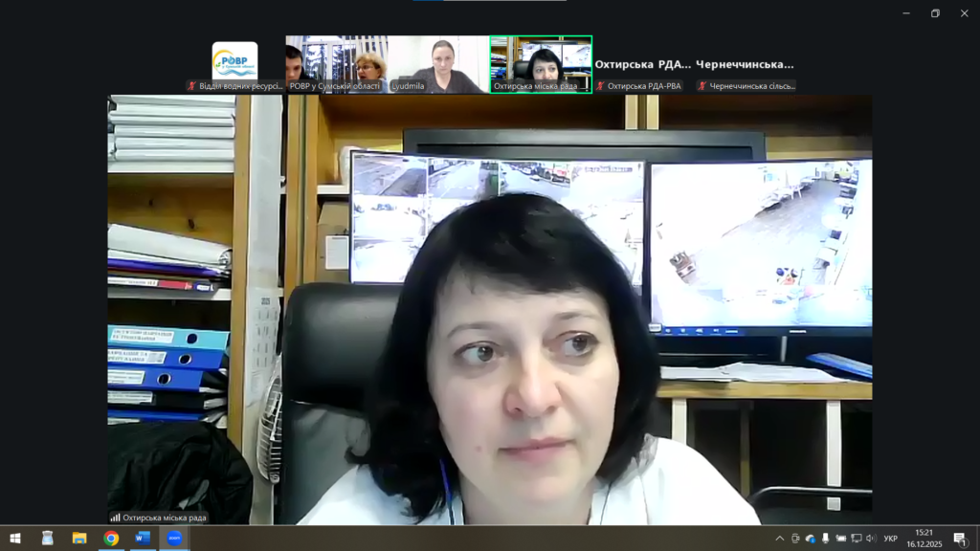This screenshot has height=551, width=980.
Task: Open the notification center with one notification
Action: [x=960, y=539]
